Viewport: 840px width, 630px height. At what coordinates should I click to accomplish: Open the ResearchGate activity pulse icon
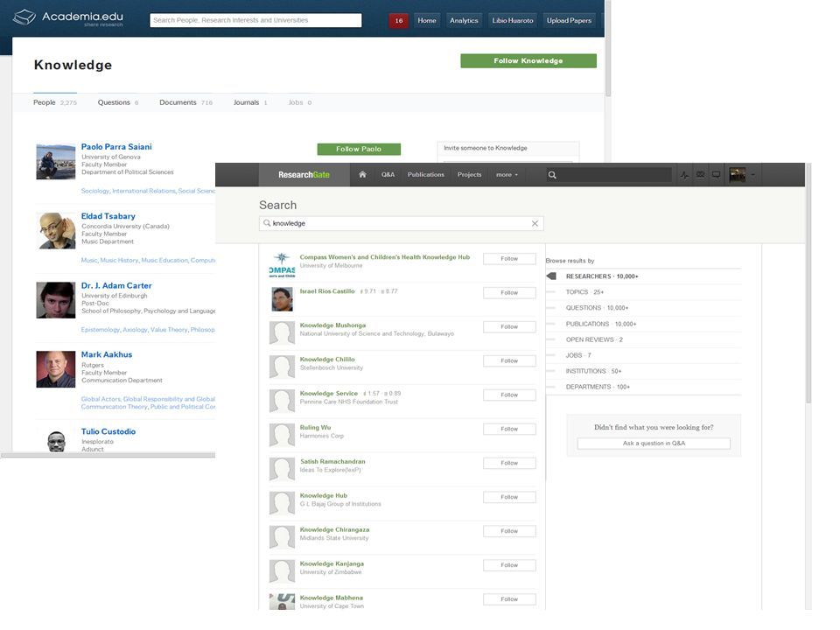684,175
